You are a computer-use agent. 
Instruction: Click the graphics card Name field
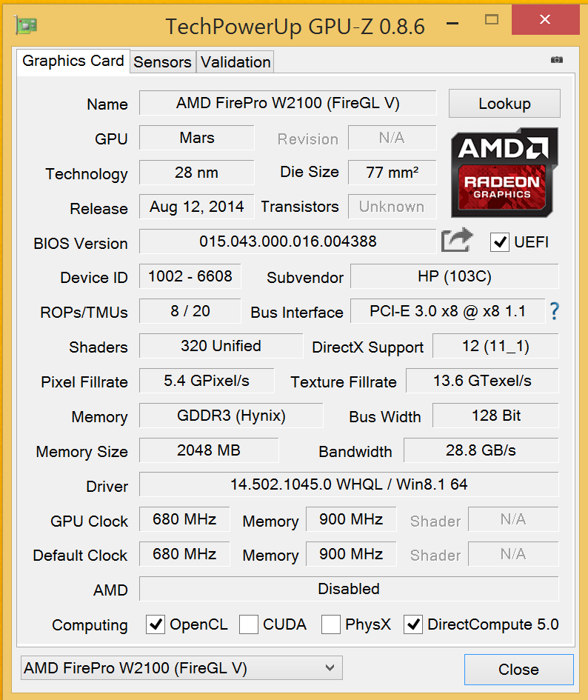tap(287, 103)
